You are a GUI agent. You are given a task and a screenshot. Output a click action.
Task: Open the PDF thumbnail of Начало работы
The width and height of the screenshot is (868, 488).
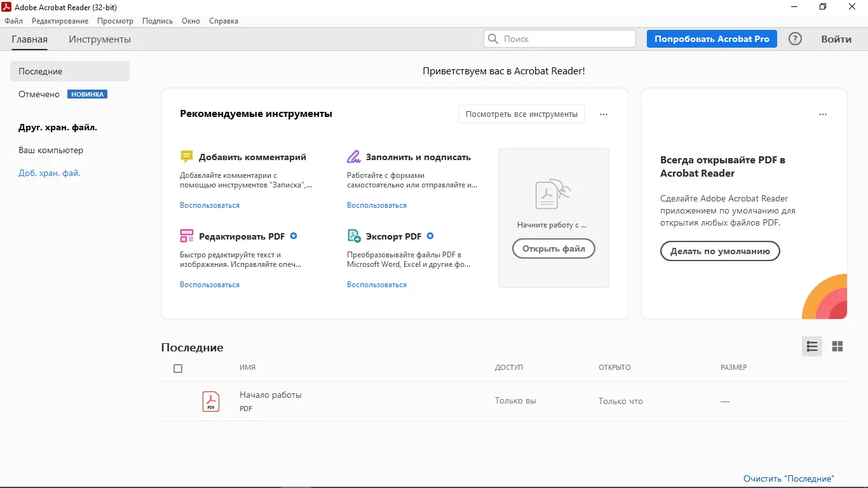[x=210, y=401]
